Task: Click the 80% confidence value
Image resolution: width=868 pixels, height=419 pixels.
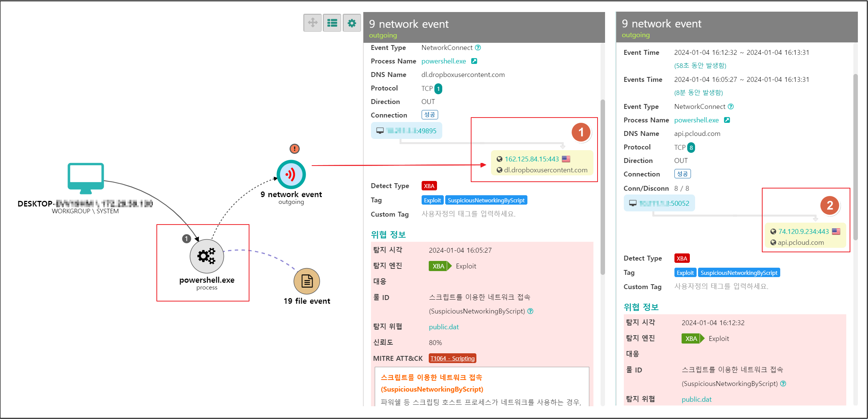Action: click(x=435, y=343)
